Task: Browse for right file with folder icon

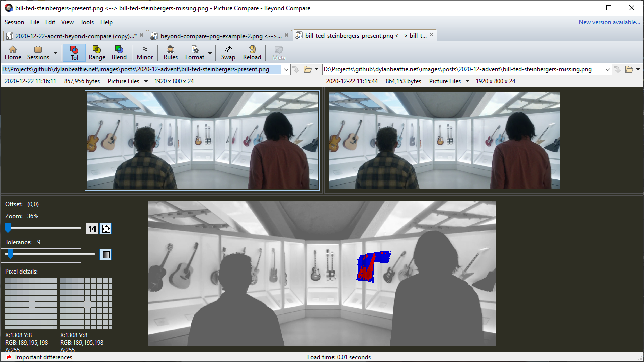Action: coord(629,69)
